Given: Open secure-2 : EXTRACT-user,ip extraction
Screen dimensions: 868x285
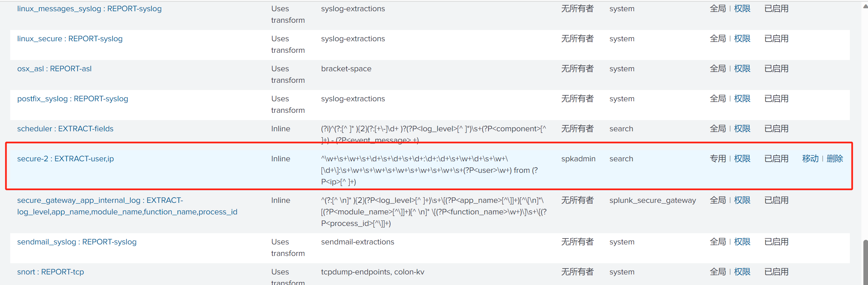Looking at the screenshot, I should click(65, 159).
